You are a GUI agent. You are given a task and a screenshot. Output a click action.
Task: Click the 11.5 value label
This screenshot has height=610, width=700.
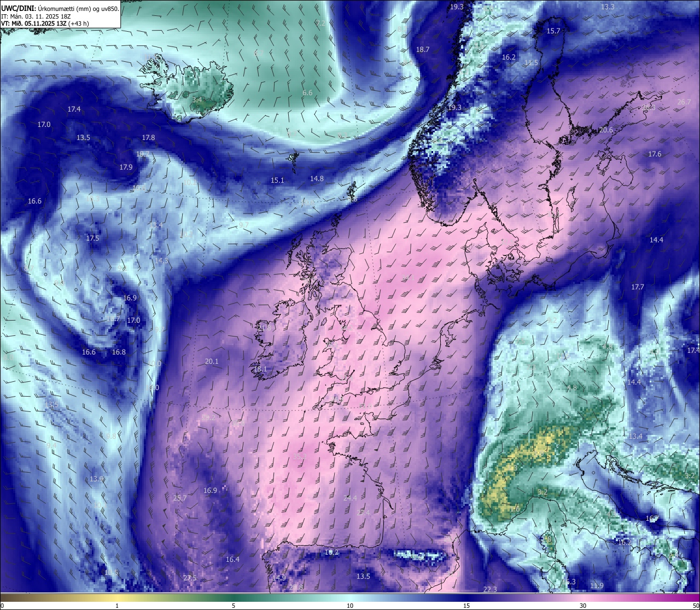coord(531,63)
